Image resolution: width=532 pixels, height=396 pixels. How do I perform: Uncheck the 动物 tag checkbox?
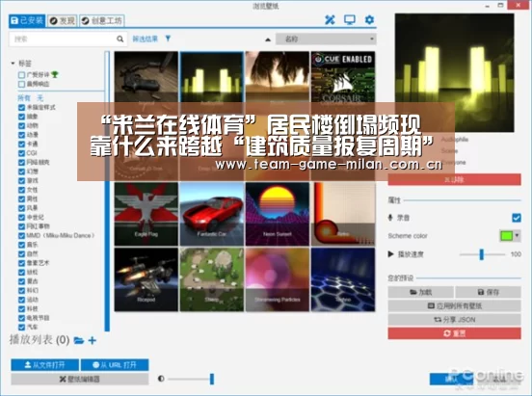[21, 125]
